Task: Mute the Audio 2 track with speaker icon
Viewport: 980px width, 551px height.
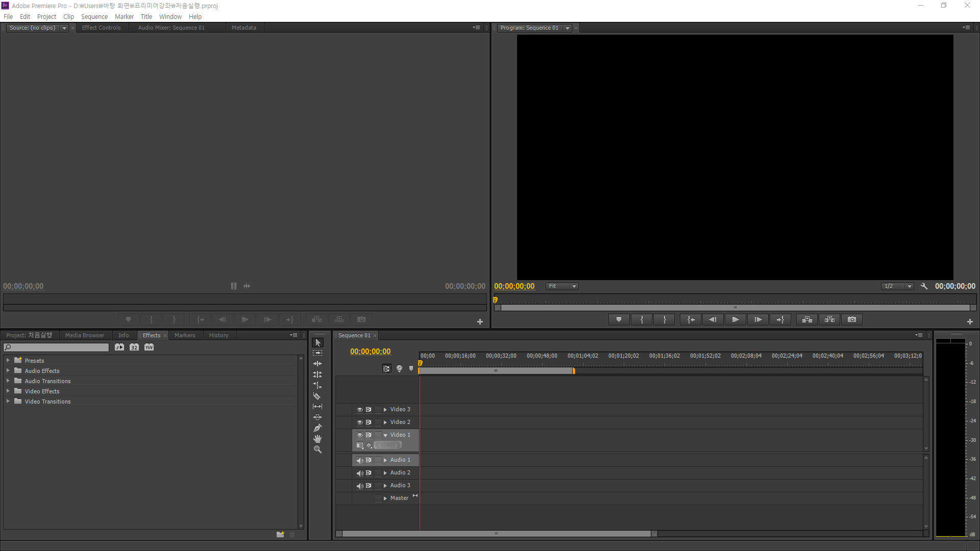Action: tap(359, 473)
